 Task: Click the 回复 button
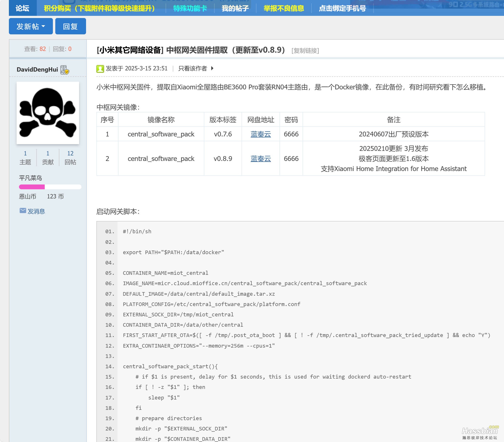pyautogui.click(x=70, y=26)
